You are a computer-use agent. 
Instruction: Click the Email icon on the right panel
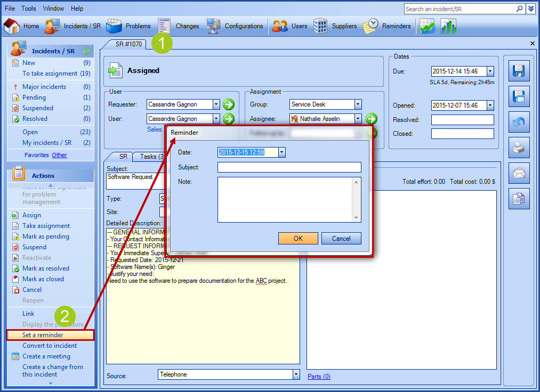pyautogui.click(x=519, y=174)
